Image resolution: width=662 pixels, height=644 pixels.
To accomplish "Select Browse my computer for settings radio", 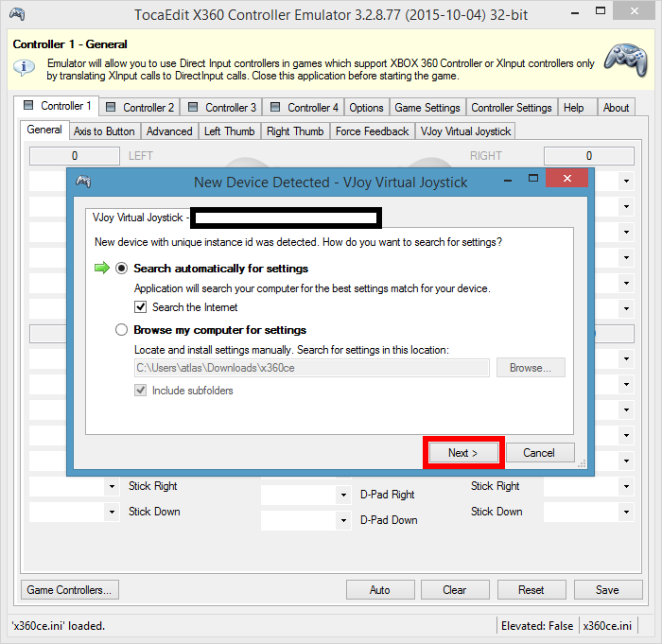I will pyautogui.click(x=122, y=329).
